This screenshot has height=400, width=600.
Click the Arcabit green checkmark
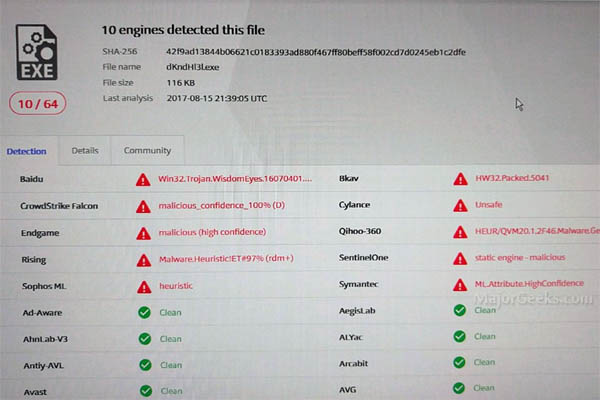459,362
